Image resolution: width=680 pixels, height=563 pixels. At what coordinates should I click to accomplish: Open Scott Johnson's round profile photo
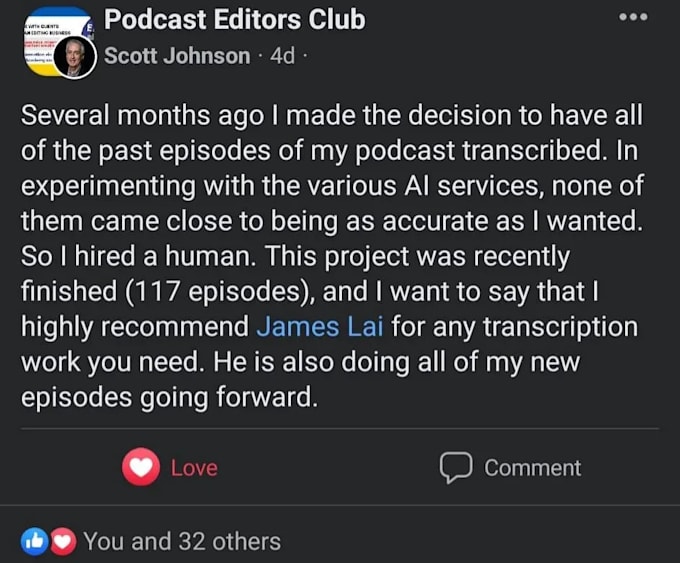click(75, 57)
